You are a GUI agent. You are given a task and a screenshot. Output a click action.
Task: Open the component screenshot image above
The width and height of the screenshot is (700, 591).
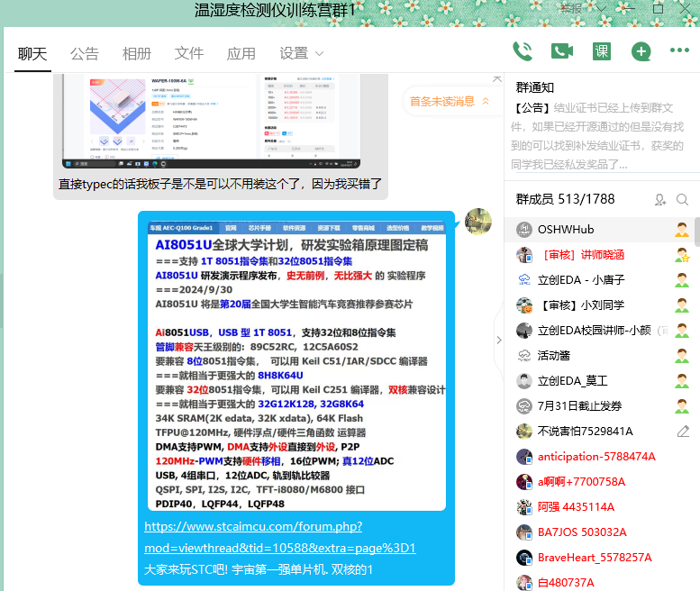(211, 122)
